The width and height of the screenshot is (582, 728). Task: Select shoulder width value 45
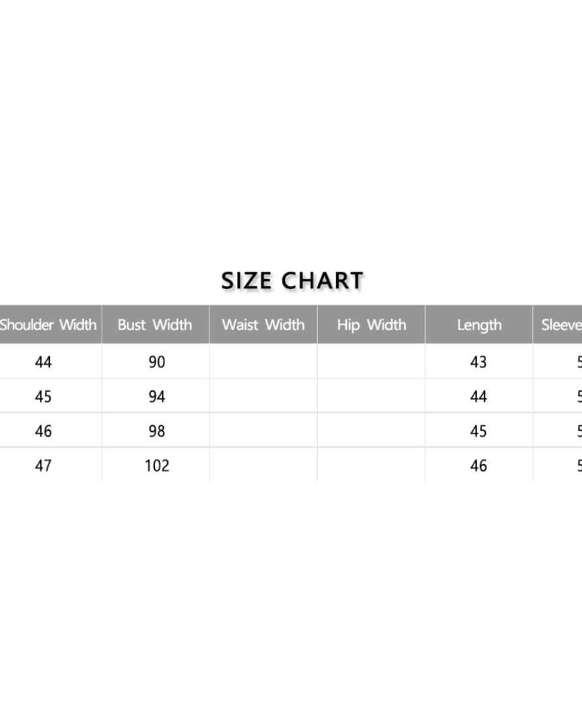43,396
